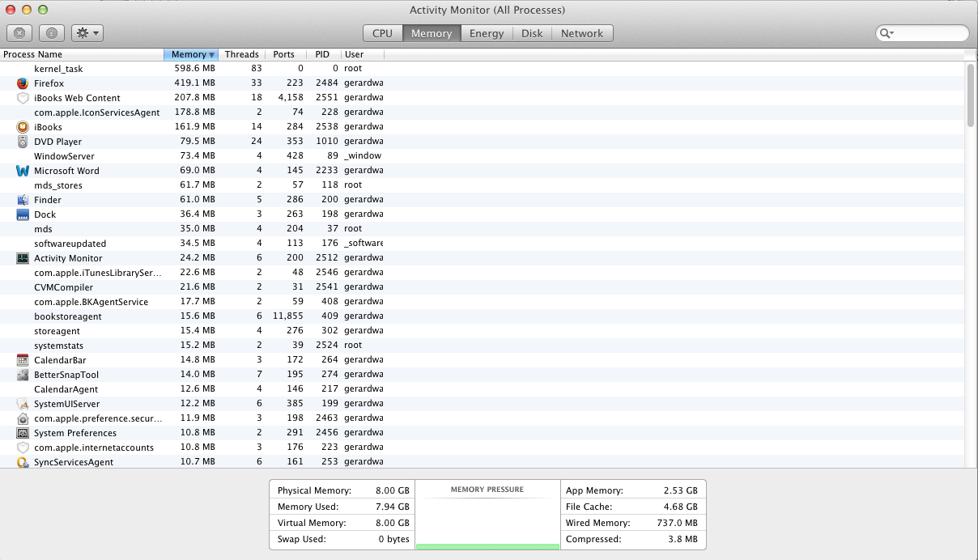Viewport: 978px width, 560px height.
Task: Sort by Process Name column
Action: [x=82, y=54]
